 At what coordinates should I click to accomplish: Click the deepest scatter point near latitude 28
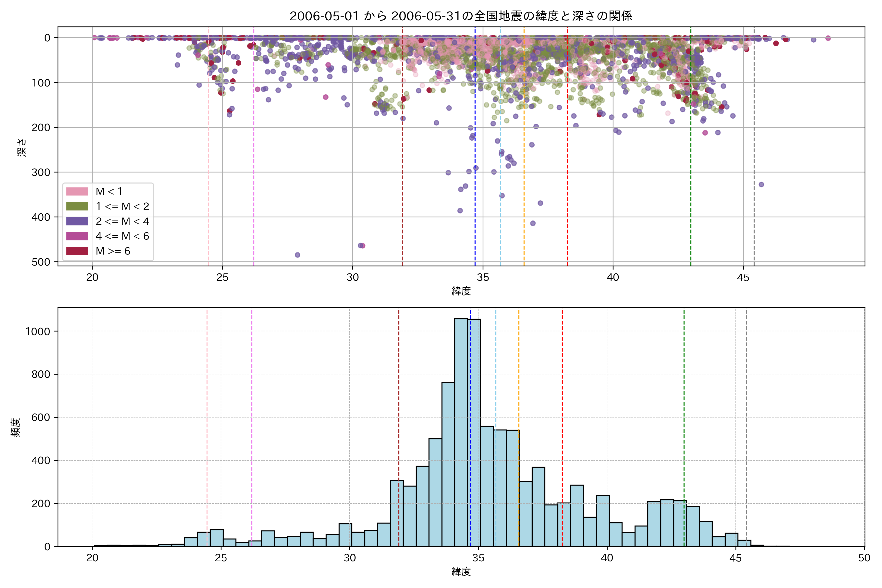point(297,255)
